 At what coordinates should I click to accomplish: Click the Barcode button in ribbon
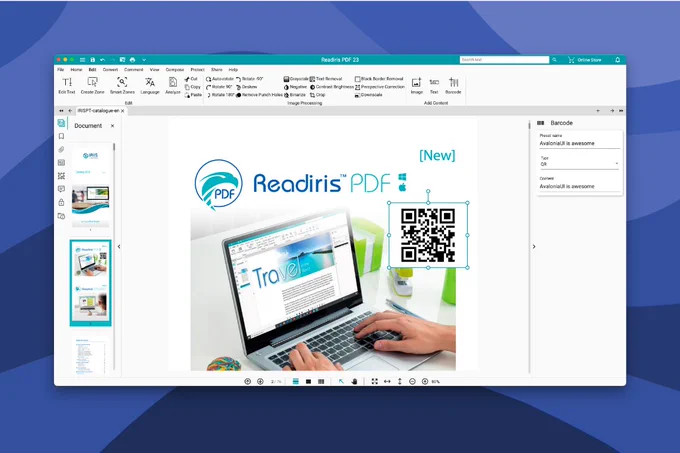point(453,85)
